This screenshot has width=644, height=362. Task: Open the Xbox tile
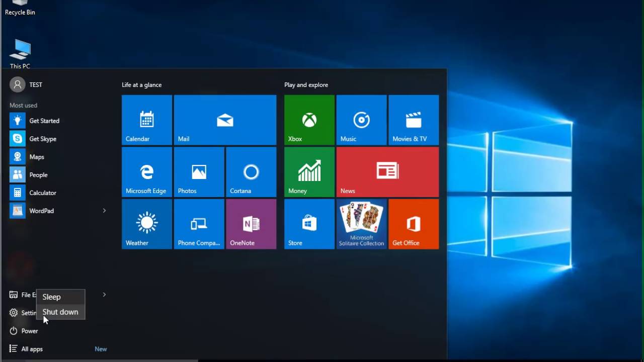[x=309, y=120]
